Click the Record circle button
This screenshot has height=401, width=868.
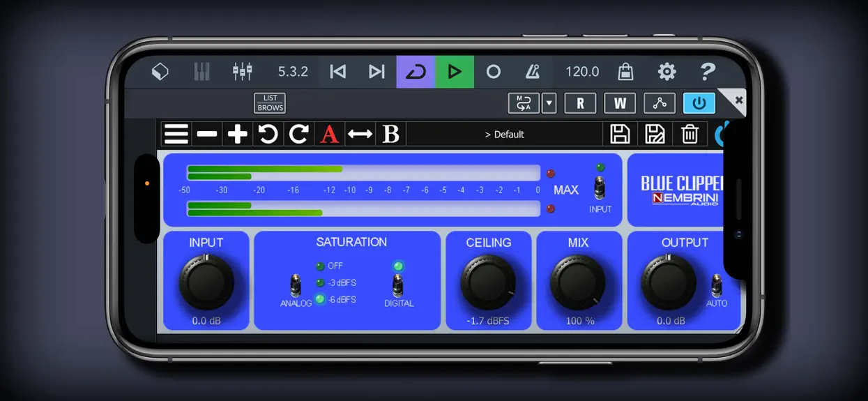click(493, 72)
